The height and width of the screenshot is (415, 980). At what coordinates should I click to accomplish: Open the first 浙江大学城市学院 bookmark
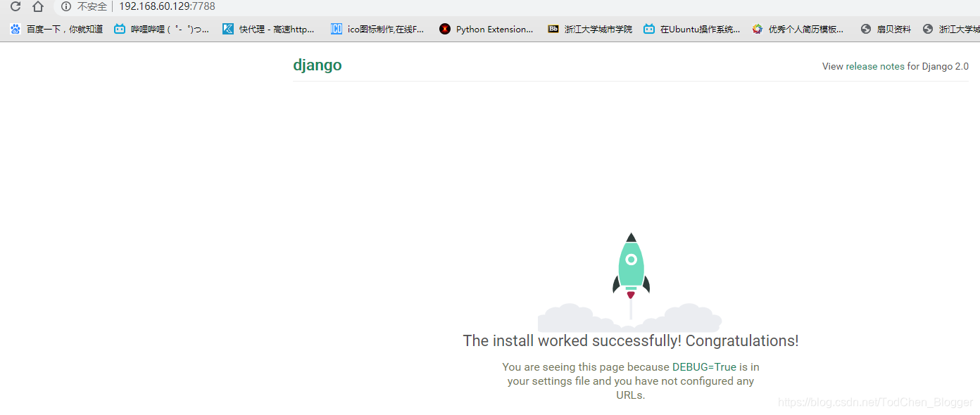click(x=590, y=30)
